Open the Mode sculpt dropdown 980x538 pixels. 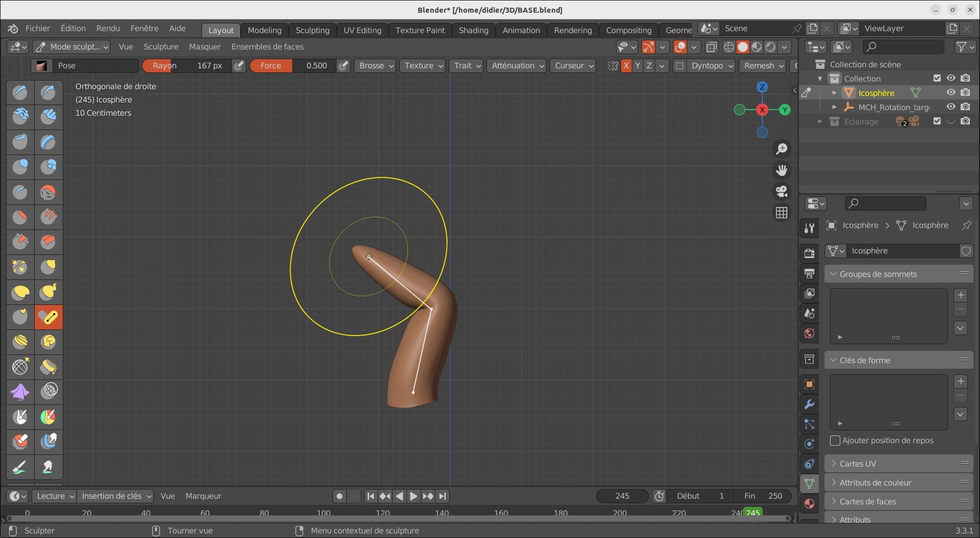71,47
